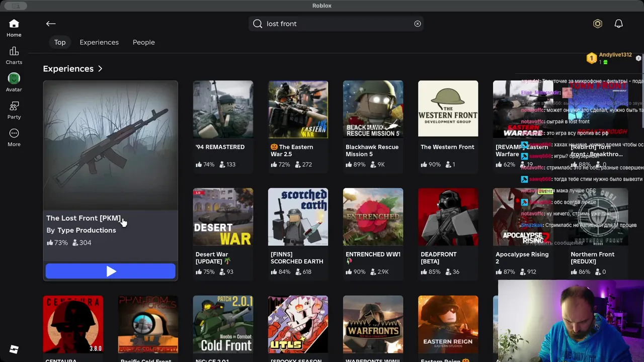Open notifications via the bell icon
This screenshot has height=362, width=644.
tap(619, 24)
